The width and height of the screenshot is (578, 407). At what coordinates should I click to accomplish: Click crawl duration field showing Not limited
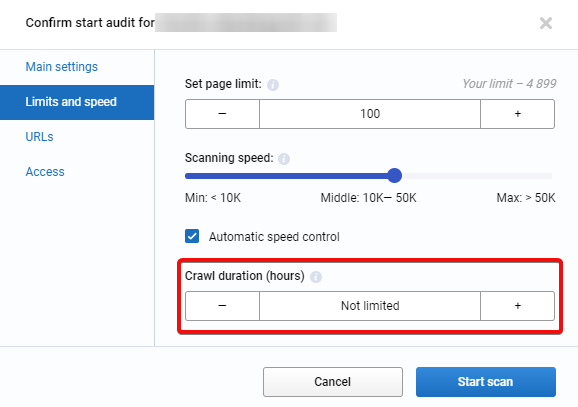(370, 306)
